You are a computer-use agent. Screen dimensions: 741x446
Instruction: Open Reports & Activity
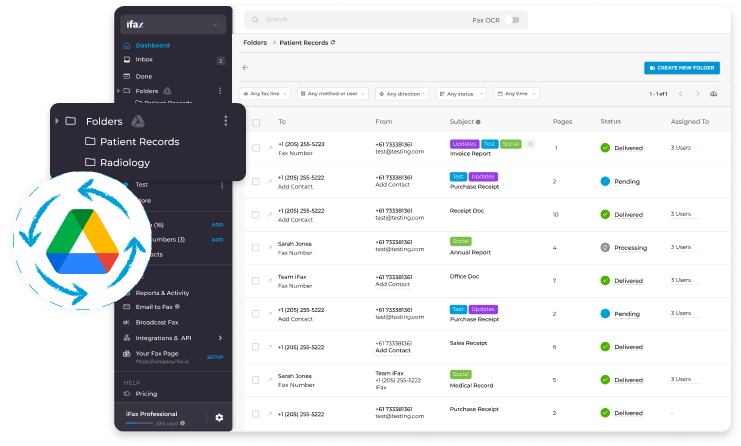[162, 293]
